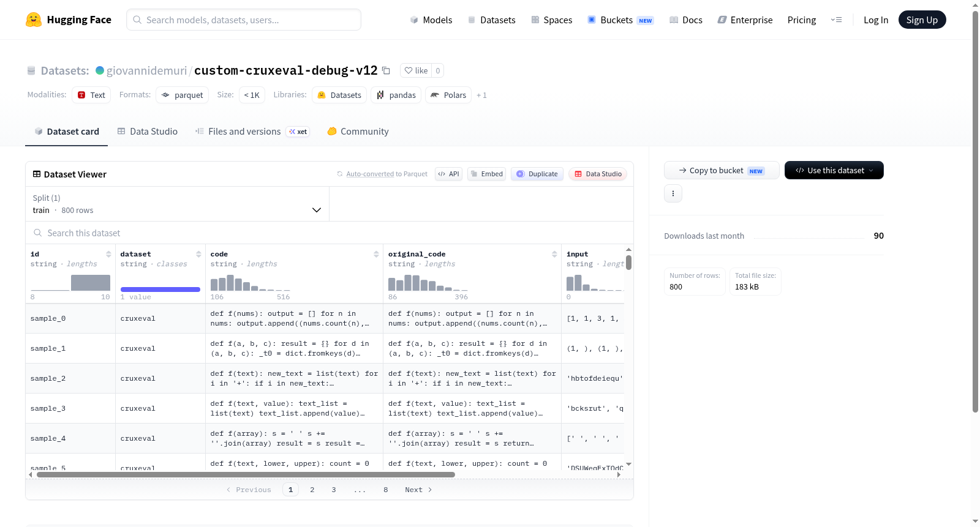
Task: Open the API button
Action: point(448,174)
